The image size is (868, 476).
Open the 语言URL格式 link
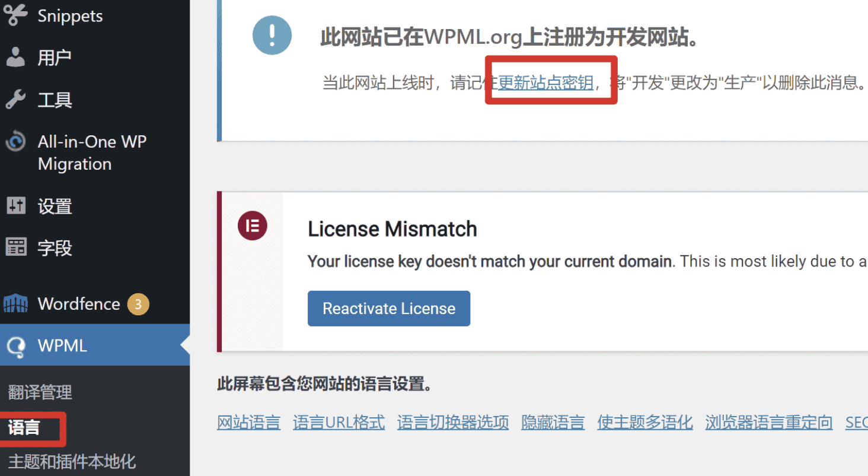point(339,422)
